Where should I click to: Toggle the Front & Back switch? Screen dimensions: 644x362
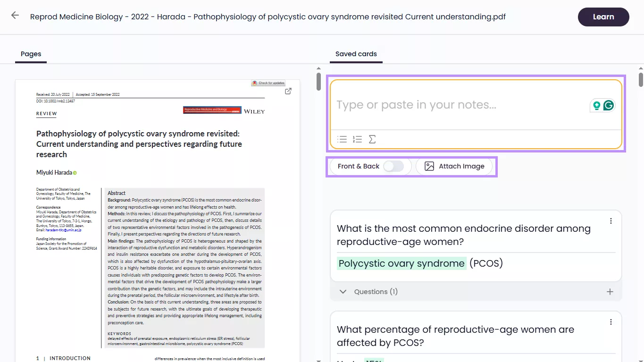[x=393, y=166]
